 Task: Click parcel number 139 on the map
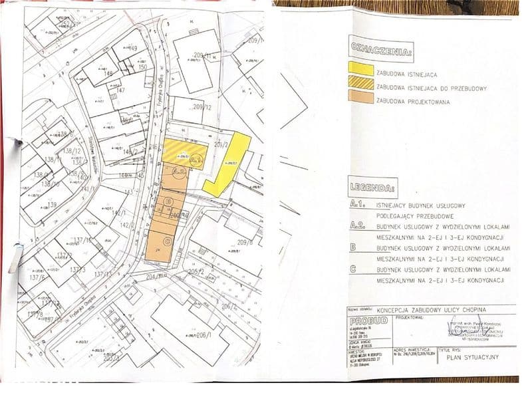52,205
